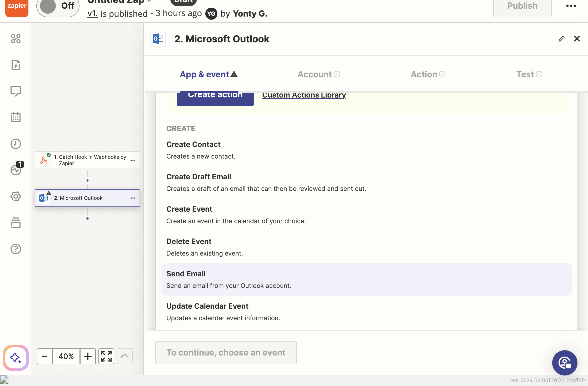
Task: Choose the Update Calendar Event option
Action: tap(366, 312)
